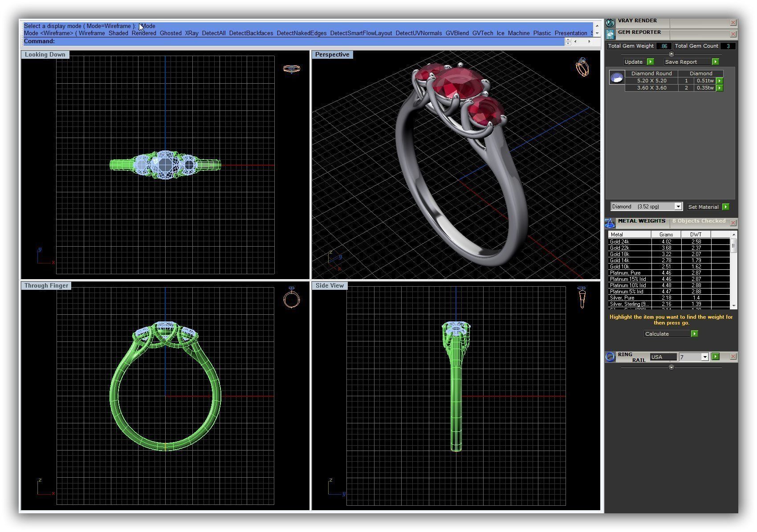Click the Metal column header
The height and width of the screenshot is (532, 757).
tap(630, 234)
